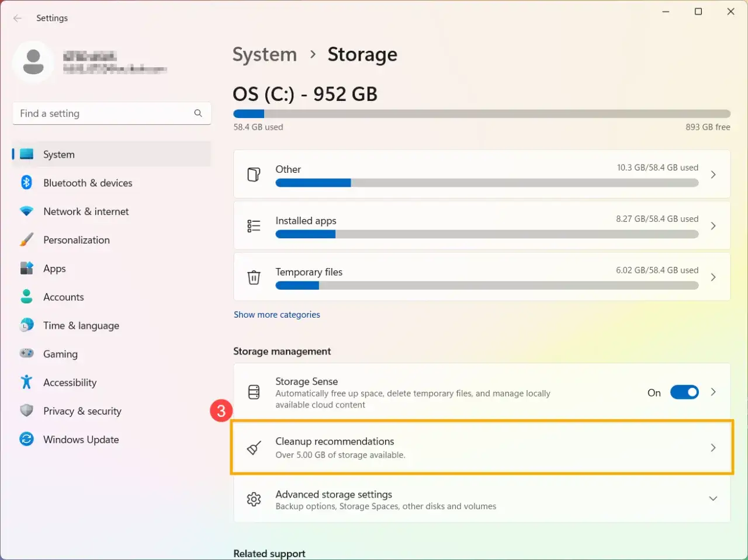Maximize the Settings window
The height and width of the screenshot is (560, 748).
tap(698, 12)
